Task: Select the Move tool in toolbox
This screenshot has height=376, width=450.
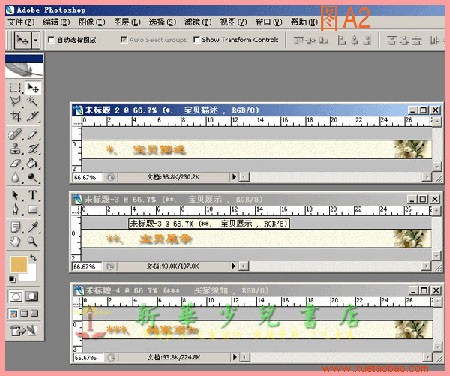Action: [33, 88]
